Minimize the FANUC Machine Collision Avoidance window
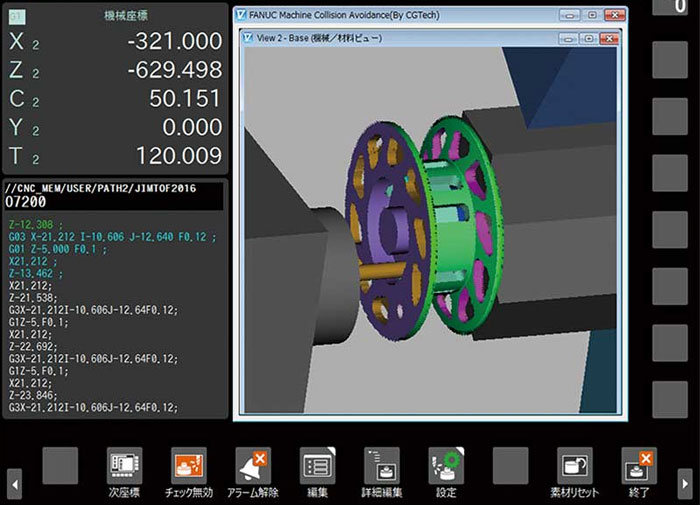This screenshot has height=505, width=700. coord(570,15)
